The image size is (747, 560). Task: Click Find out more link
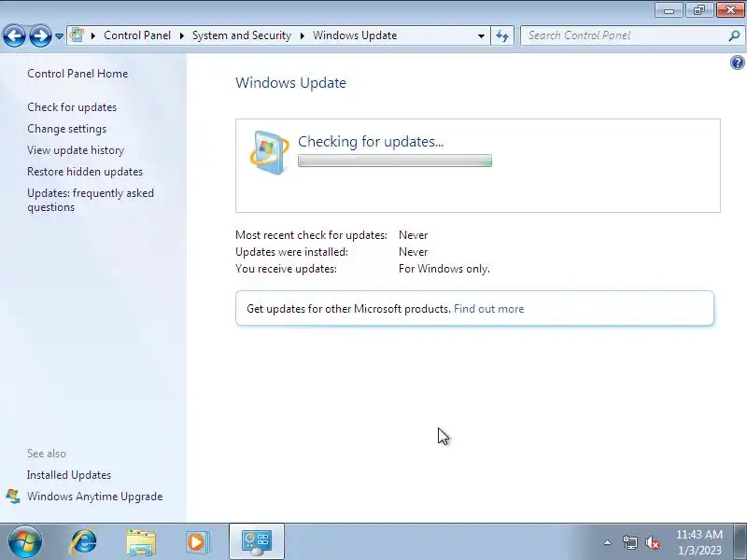pos(488,309)
